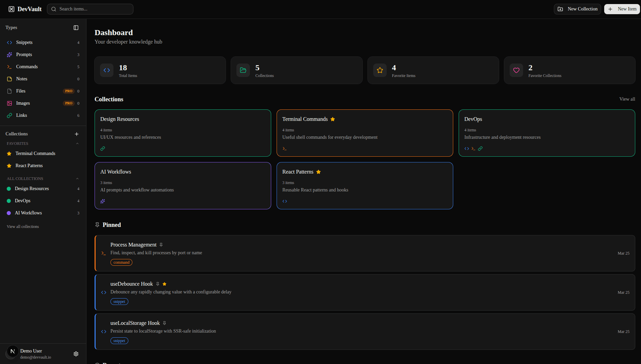Open React Patterns from favorites sidebar
641x364 pixels.
coord(29,165)
